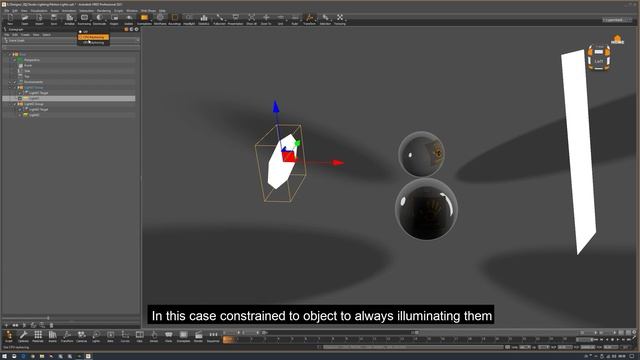Open the Optimize quick access icon

tap(23, 336)
